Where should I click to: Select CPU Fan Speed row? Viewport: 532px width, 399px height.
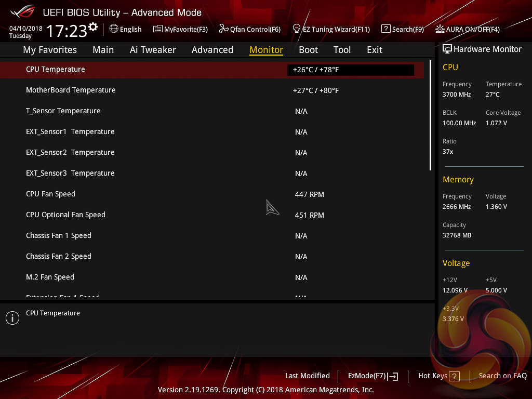[212, 194]
